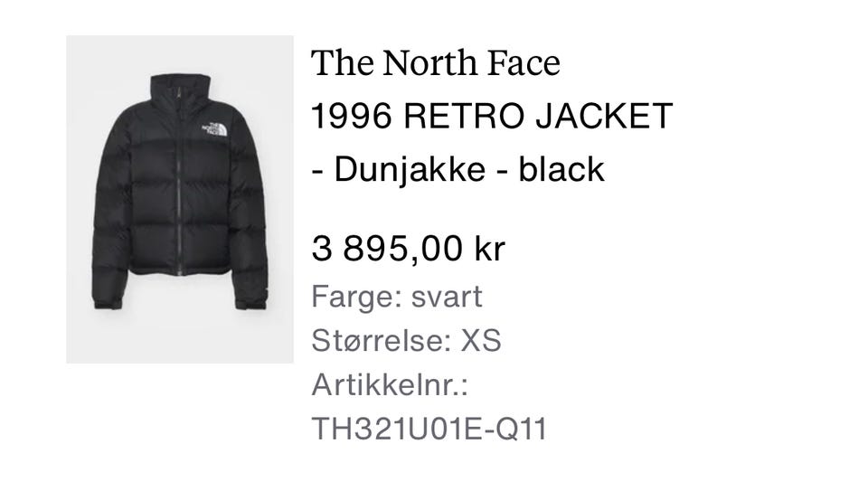Open the black puffer jacket product thumbnail
868x482 pixels.
(x=180, y=199)
